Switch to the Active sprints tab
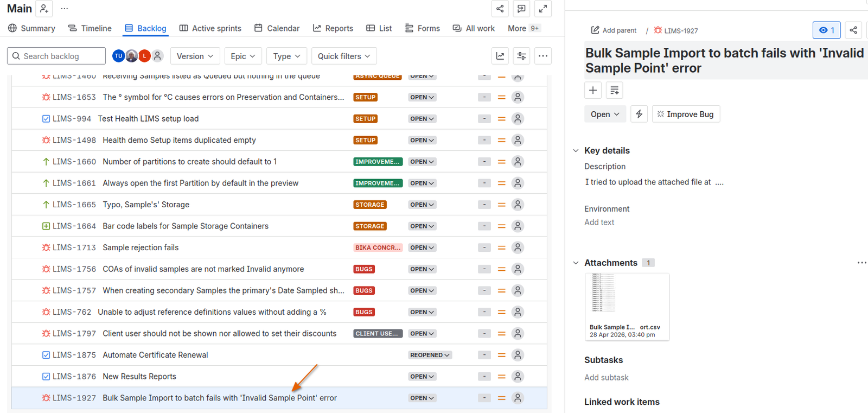 (x=210, y=28)
